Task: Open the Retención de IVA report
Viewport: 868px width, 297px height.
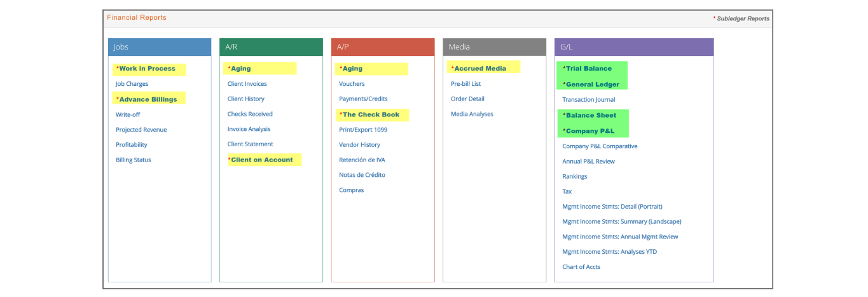Action: pyautogui.click(x=362, y=160)
